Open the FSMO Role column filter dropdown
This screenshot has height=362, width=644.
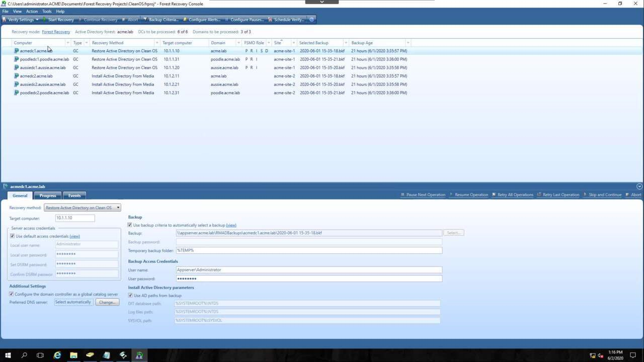pyautogui.click(x=269, y=43)
